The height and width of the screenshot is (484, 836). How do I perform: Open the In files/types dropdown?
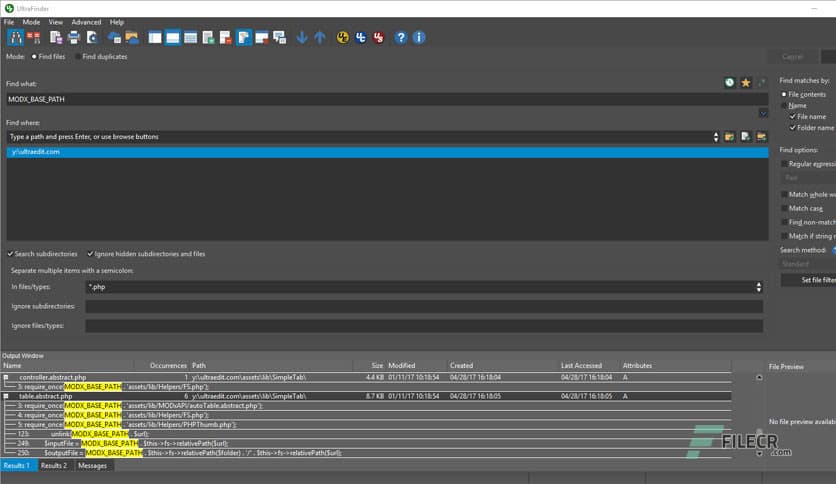click(x=759, y=287)
